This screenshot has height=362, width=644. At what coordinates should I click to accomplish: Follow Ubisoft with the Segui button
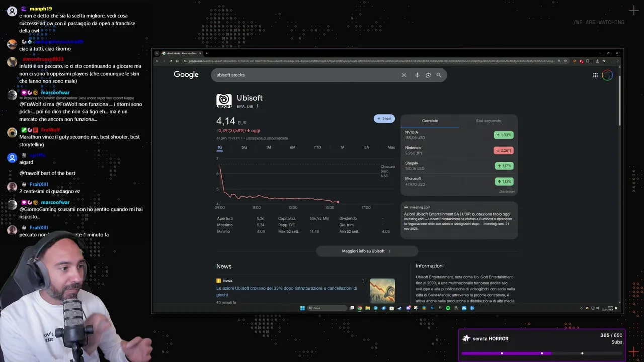pyautogui.click(x=384, y=119)
